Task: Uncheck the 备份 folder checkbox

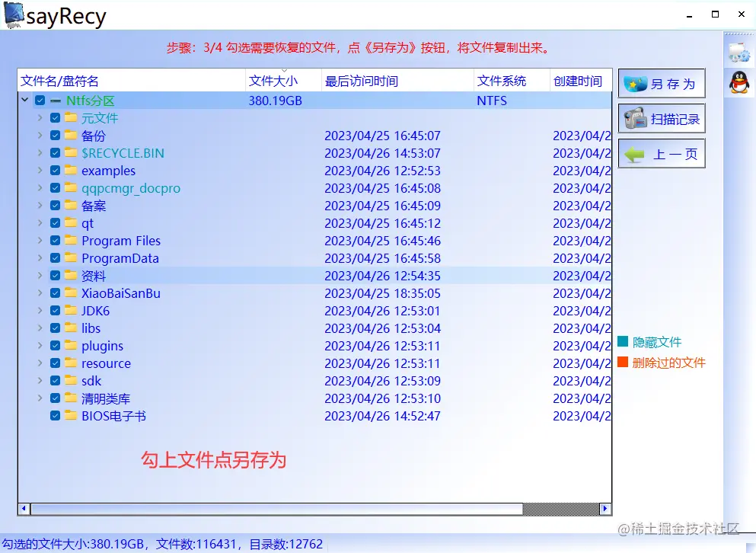Action: pyautogui.click(x=55, y=135)
